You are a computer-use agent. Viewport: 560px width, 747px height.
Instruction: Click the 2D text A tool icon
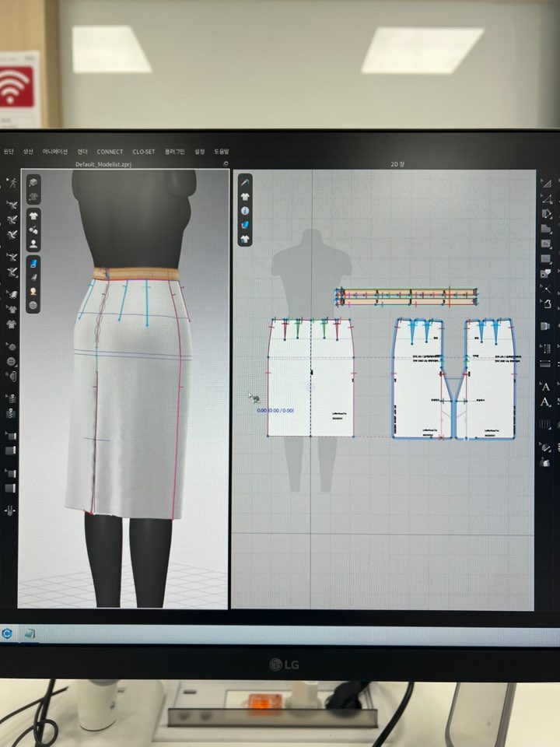[545, 386]
